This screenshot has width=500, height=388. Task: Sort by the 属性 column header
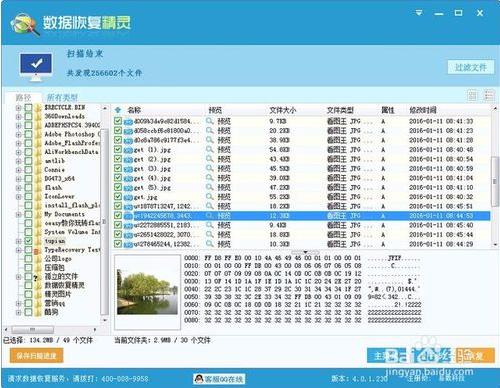(388, 110)
